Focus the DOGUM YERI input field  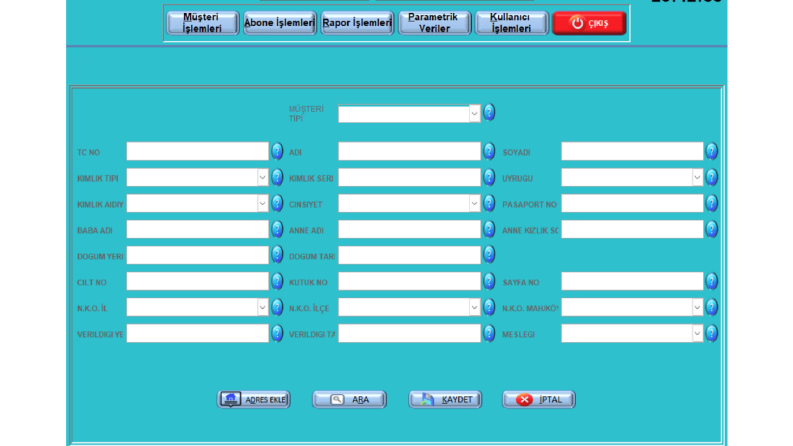197,255
